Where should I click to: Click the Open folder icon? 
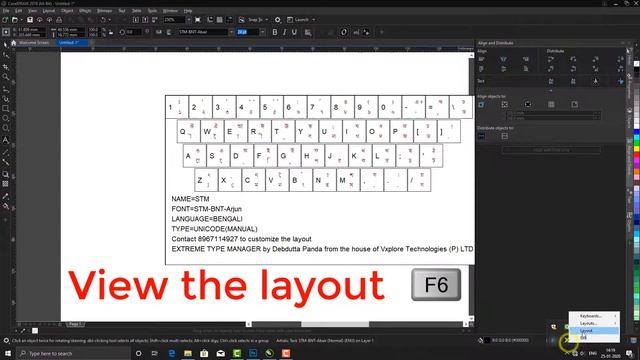pos(15,20)
